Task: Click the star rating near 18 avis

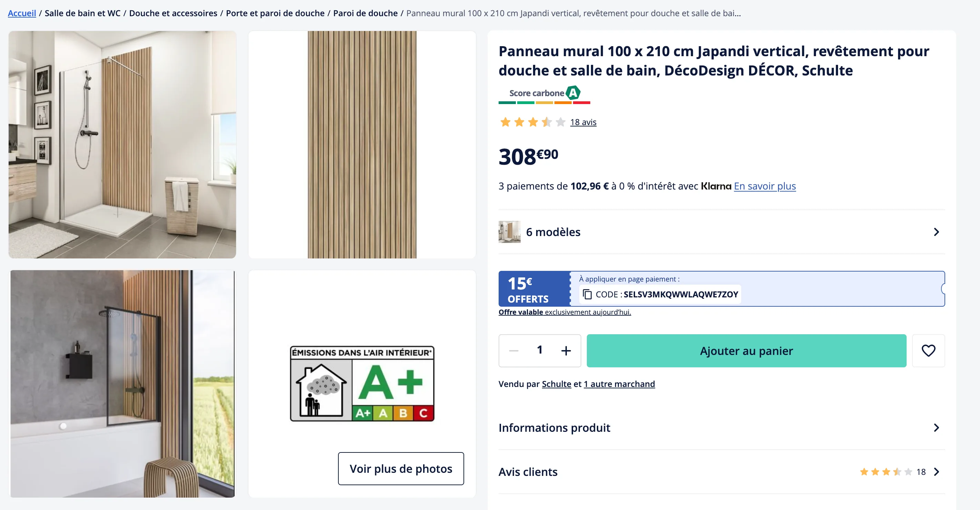Action: [532, 122]
